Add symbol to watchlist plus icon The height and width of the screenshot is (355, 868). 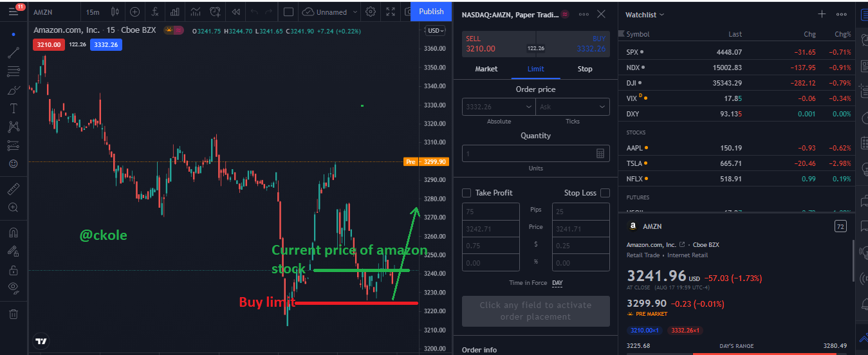pyautogui.click(x=822, y=14)
